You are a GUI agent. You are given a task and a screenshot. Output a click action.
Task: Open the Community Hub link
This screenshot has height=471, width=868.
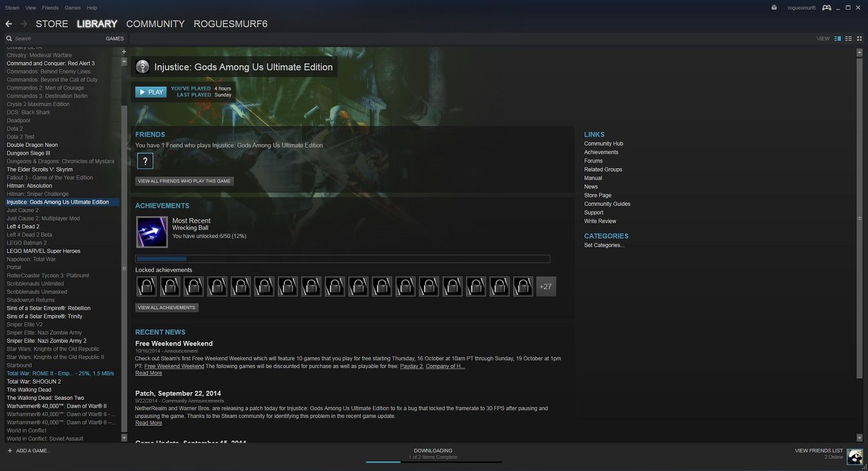tap(603, 144)
